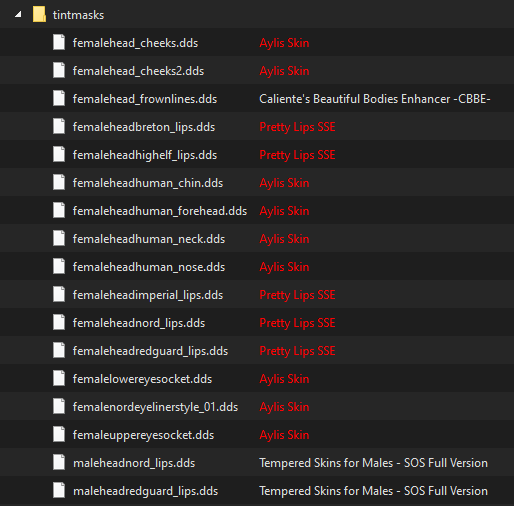
Task: Select file name maleheadnord_lips.dds
Action: (134, 463)
